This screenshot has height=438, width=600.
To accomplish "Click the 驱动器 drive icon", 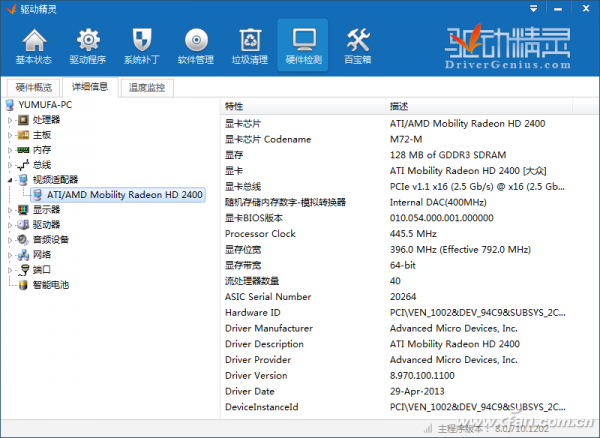I will (23, 225).
